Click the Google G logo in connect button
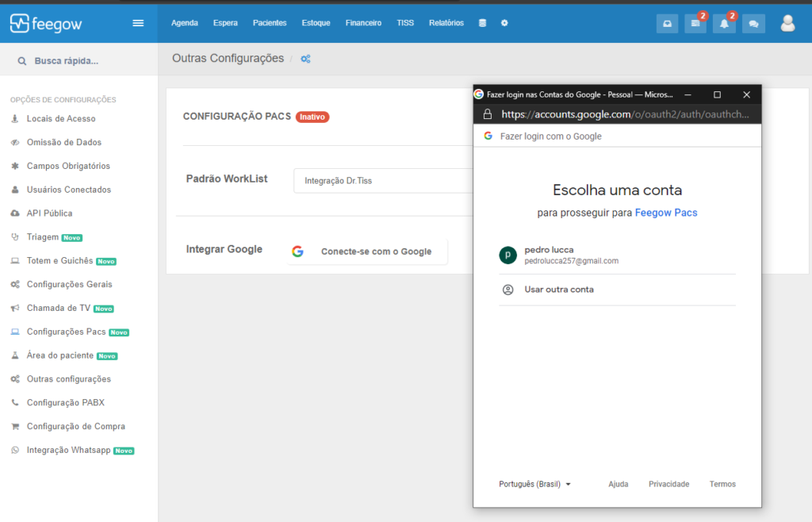Viewport: 812px width, 522px height. click(x=298, y=251)
